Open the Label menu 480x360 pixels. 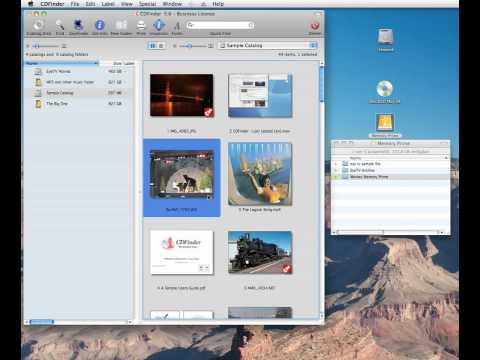click(x=108, y=4)
